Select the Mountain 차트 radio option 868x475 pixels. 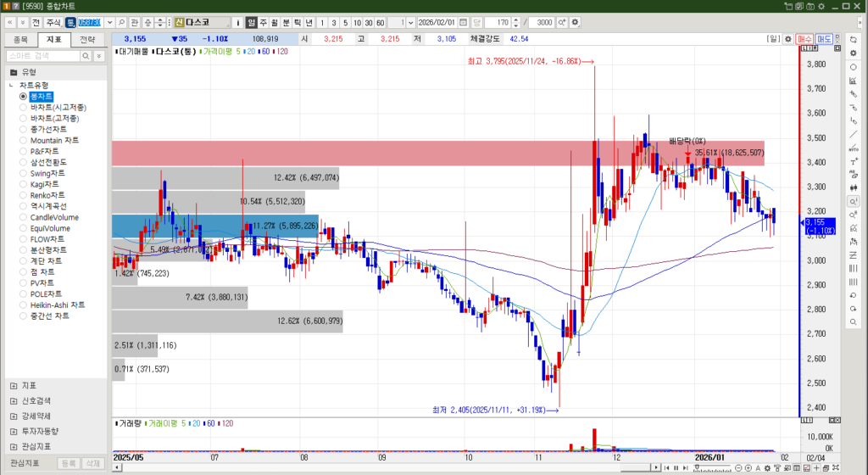coord(24,140)
